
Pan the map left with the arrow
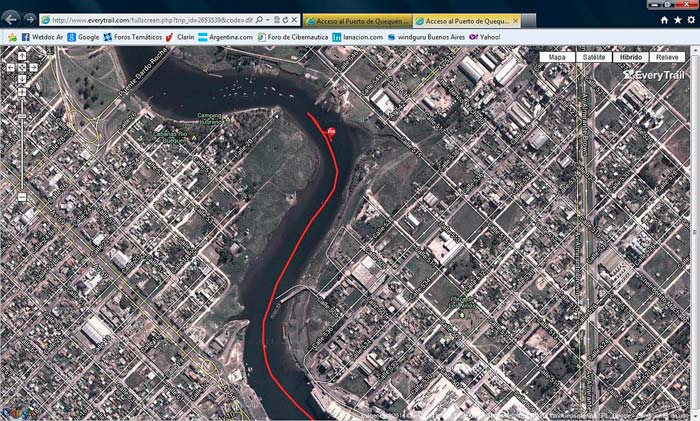(x=11, y=68)
